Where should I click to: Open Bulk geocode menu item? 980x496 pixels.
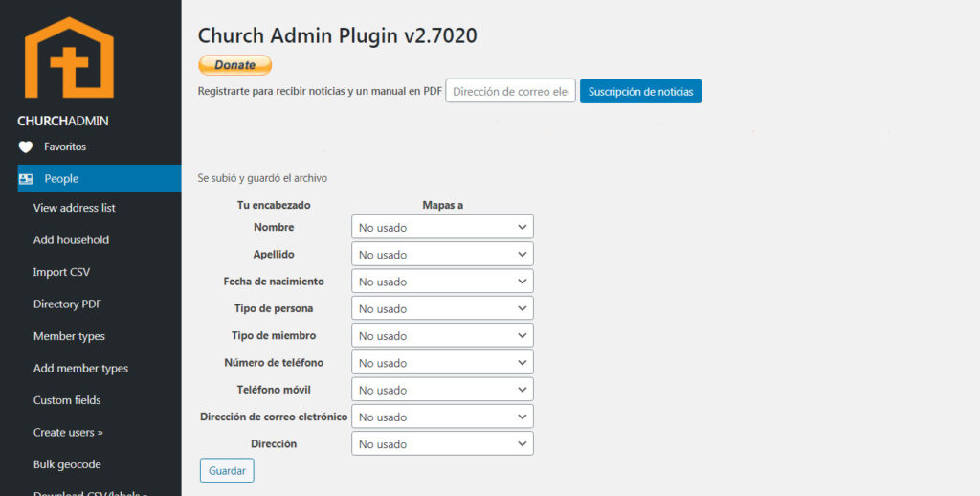[67, 464]
